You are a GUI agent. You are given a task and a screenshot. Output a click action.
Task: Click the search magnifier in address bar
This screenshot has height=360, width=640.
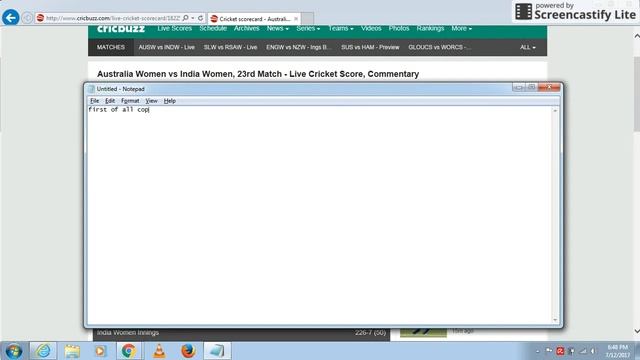pyautogui.click(x=186, y=18)
